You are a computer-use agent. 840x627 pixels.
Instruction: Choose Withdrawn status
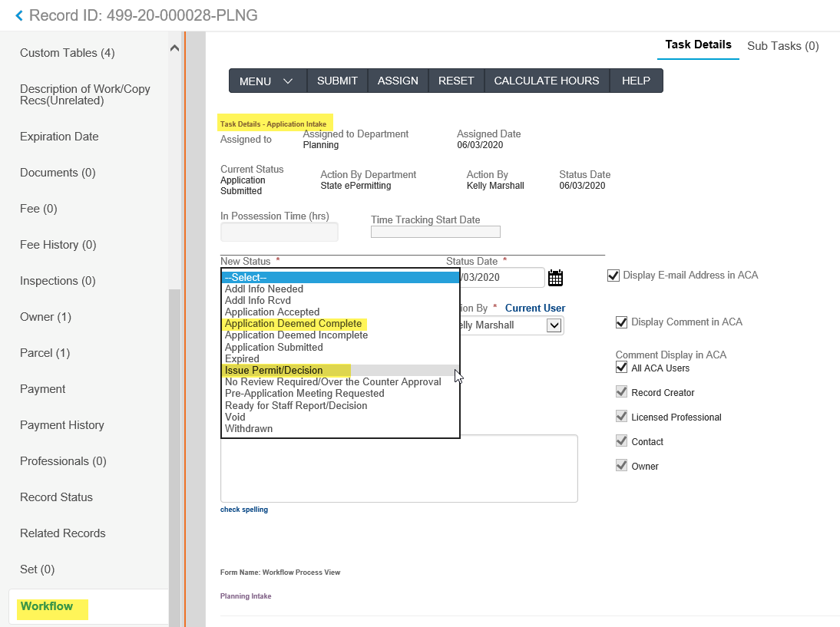341,429
